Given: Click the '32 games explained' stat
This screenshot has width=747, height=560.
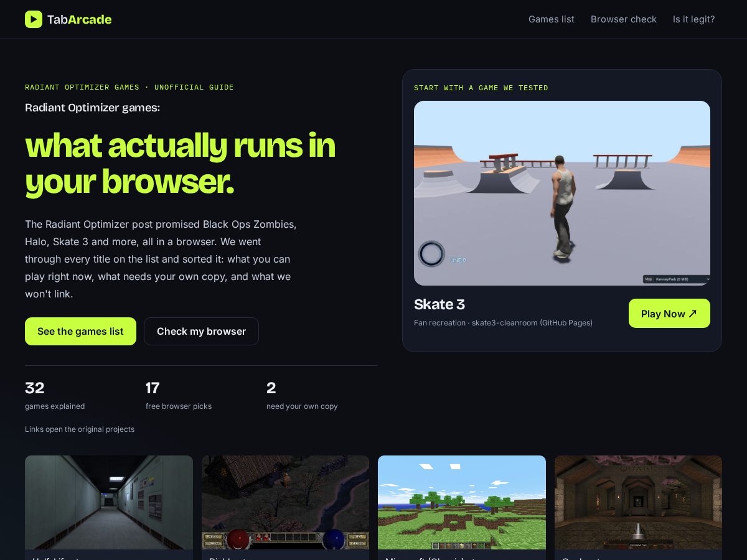Looking at the screenshot, I should pos(55,396).
